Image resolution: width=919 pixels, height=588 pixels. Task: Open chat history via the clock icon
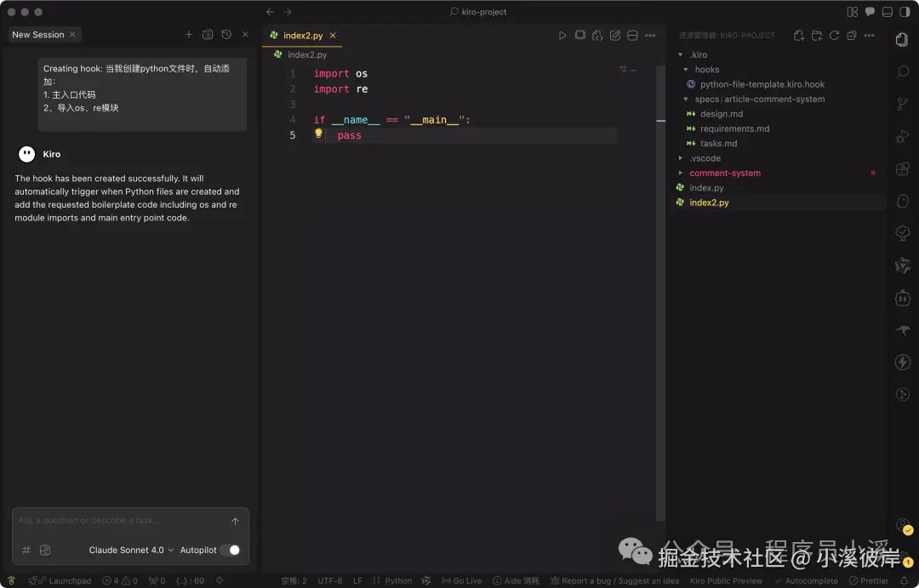[225, 34]
